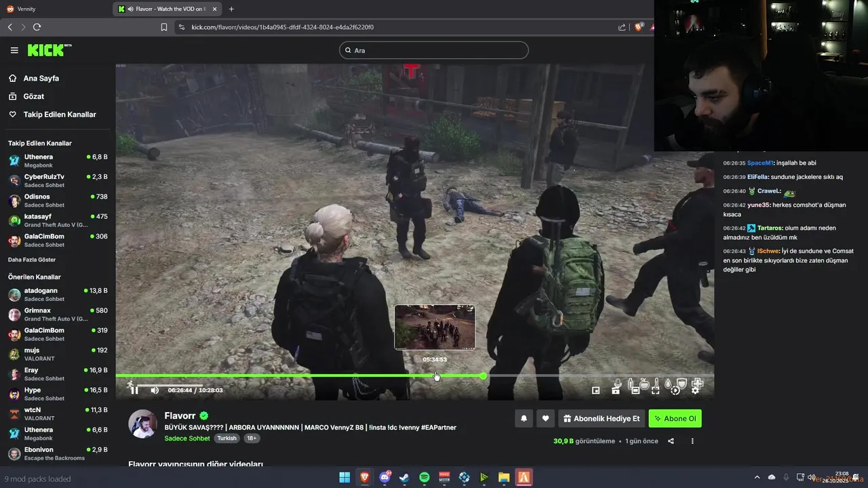Screen dimensions: 868x488
Task: Click the video preview thumbnail at 05:34:53
Action: [435, 327]
